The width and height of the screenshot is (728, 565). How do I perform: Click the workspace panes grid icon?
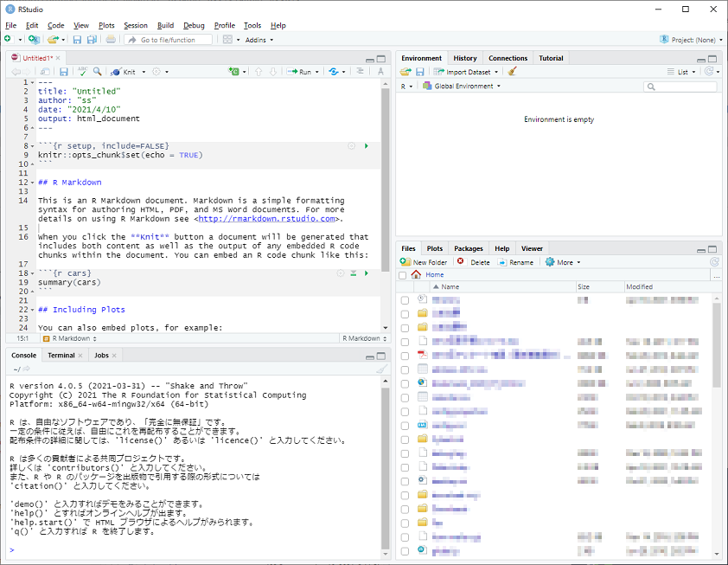point(227,40)
